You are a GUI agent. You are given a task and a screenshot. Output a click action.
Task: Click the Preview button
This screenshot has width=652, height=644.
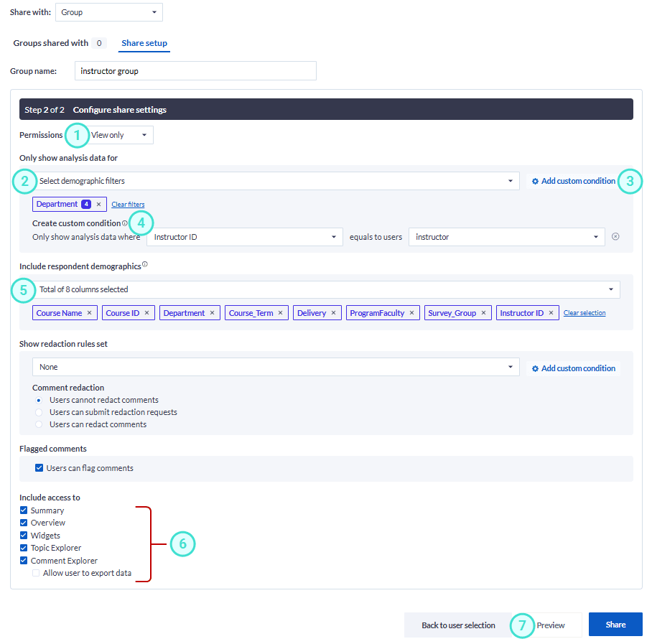[x=551, y=625]
